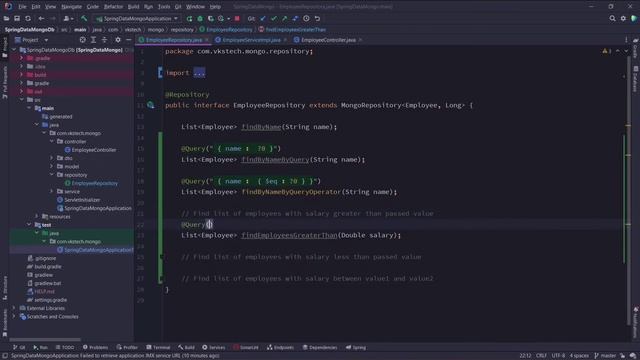640x360 pixels.
Task: Collapse the controller package
Action: (x=51, y=142)
